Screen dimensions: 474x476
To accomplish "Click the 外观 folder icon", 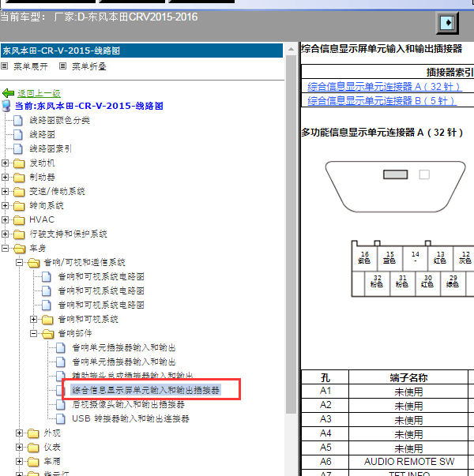I will (33, 433).
